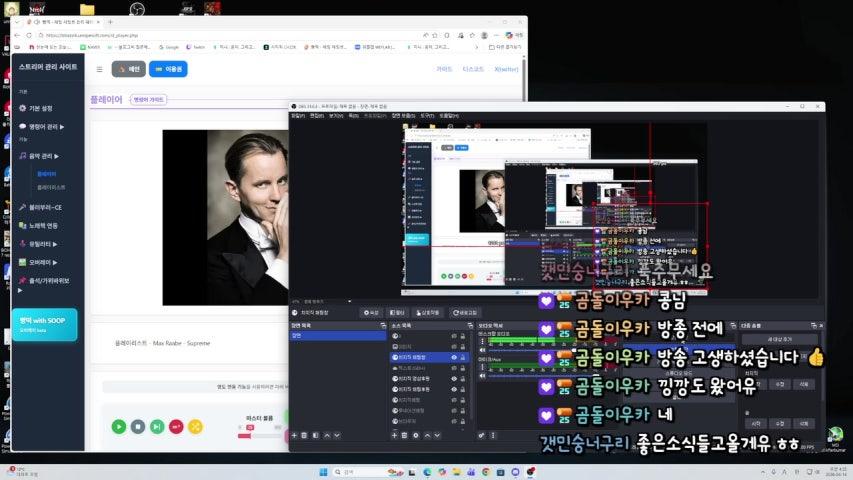Reload the browser page
The width and height of the screenshot is (853, 480).
[x=29, y=35]
